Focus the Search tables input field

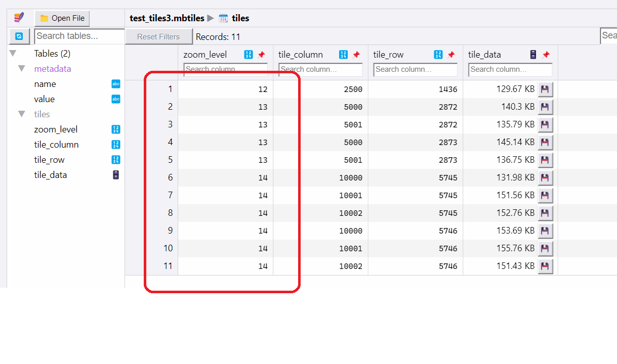[x=79, y=36]
